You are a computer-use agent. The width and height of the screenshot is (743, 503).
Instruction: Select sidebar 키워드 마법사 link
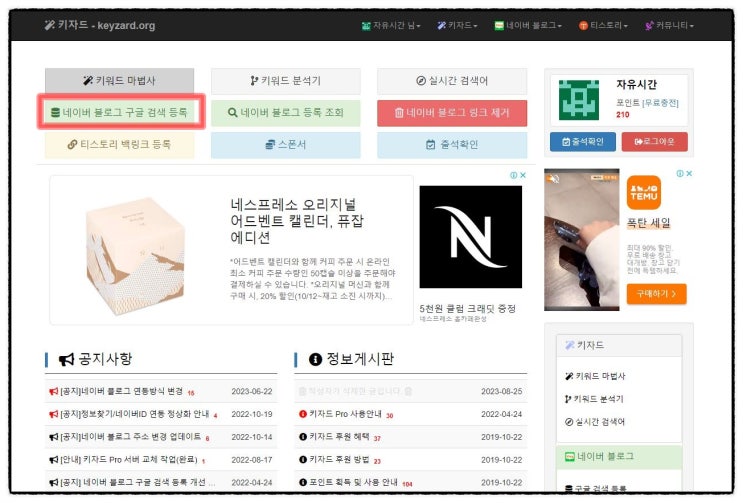click(595, 376)
